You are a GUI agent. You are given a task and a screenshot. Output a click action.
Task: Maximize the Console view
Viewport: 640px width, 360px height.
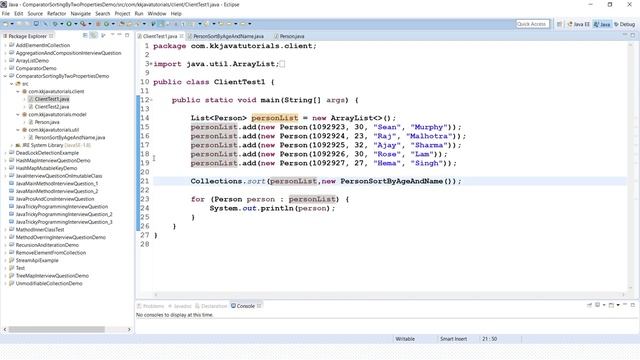pyautogui.click(x=633, y=305)
